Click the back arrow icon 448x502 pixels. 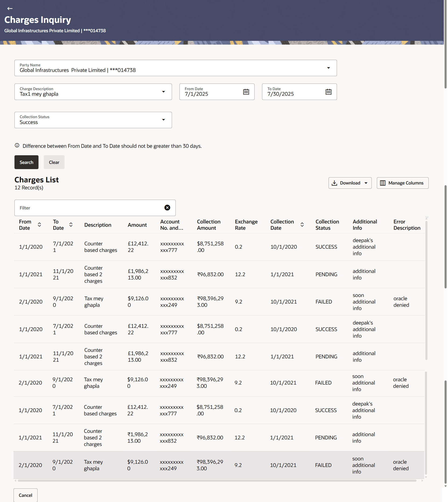pos(10,9)
